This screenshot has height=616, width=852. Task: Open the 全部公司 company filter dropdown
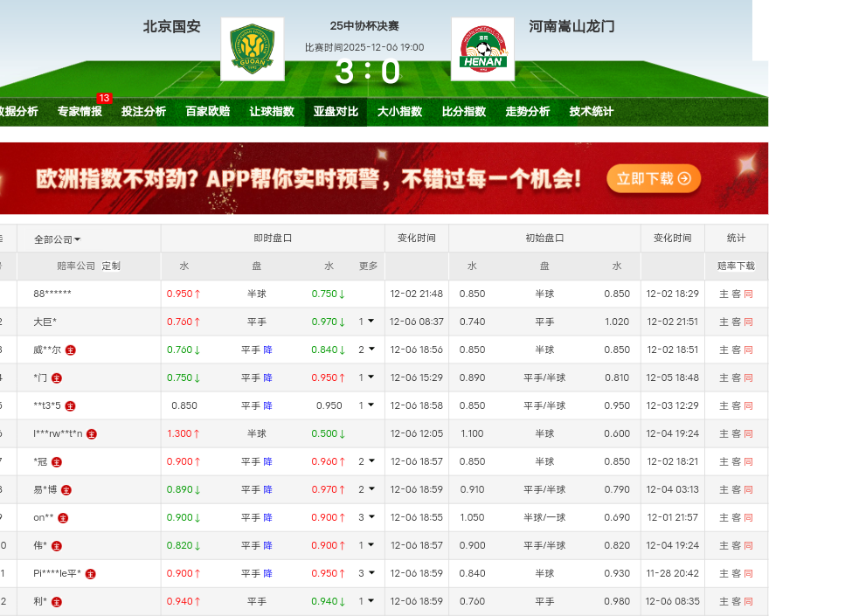tap(58, 239)
